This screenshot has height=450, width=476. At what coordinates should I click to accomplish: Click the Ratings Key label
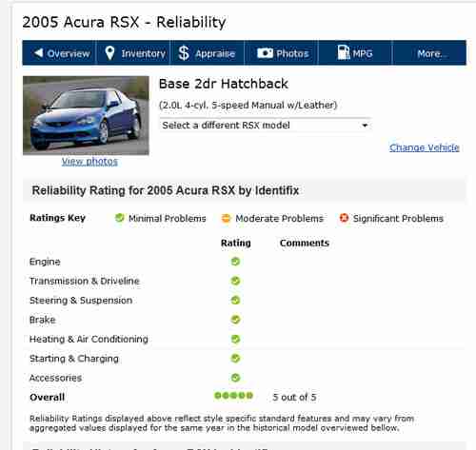(x=57, y=218)
